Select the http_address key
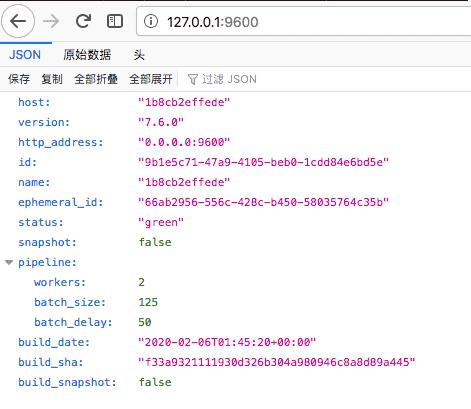471x409 pixels. pos(61,142)
